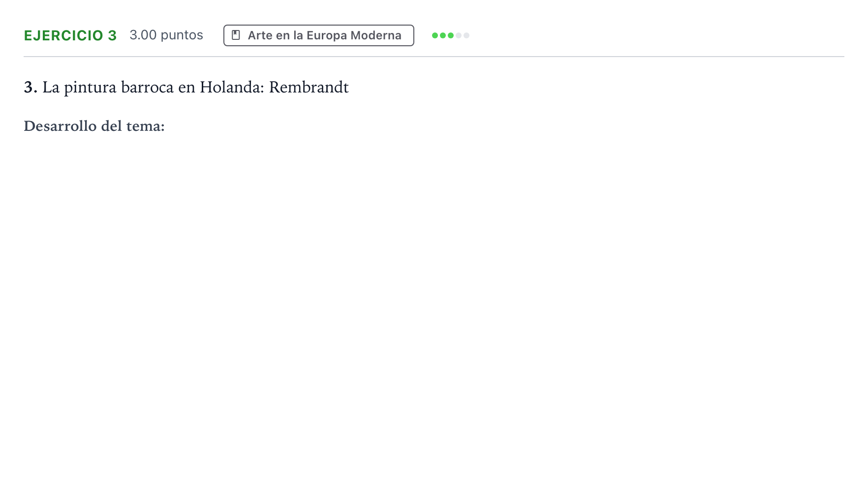This screenshot has width=868, height=493.
Task: Select the 'EJERCICIO 3' heading
Action: [70, 35]
